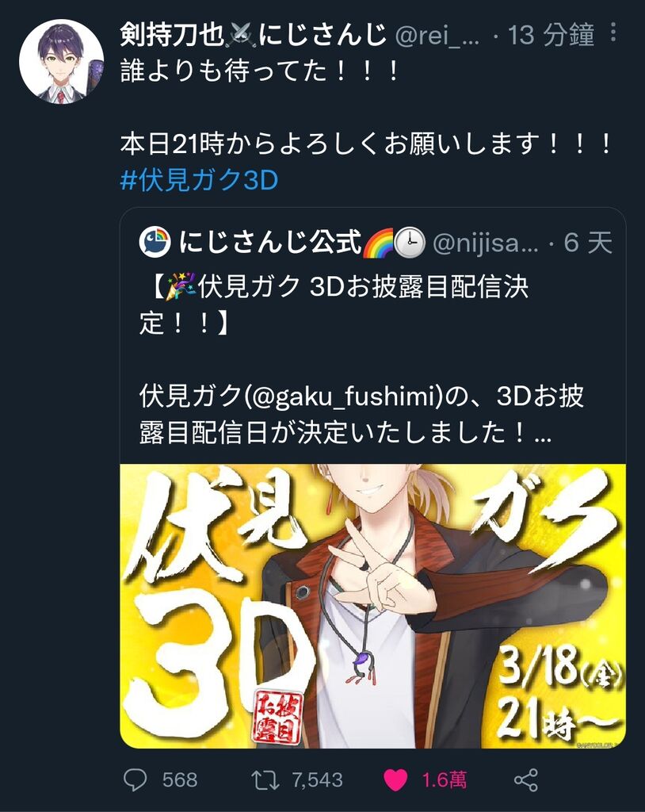Open the #伏見ガク3D hashtag
The width and height of the screenshot is (645, 812).
click(200, 180)
